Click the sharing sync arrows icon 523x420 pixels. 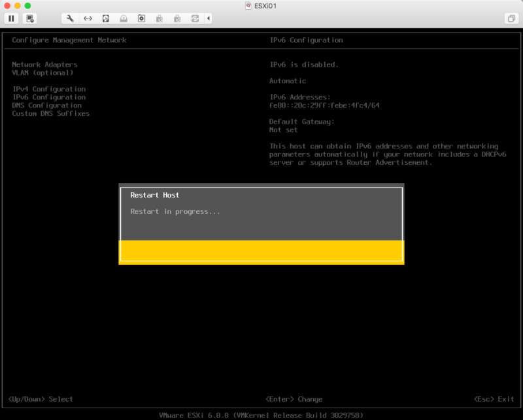tap(195, 18)
